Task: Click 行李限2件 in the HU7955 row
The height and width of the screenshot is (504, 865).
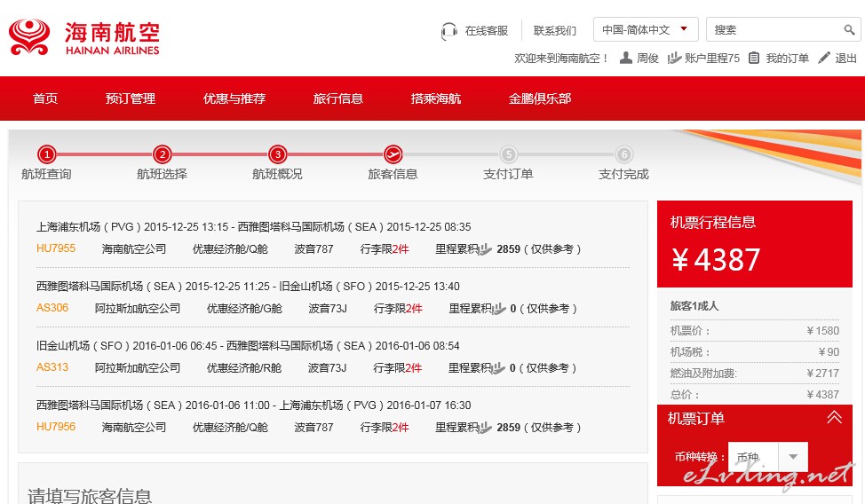Action: (385, 249)
